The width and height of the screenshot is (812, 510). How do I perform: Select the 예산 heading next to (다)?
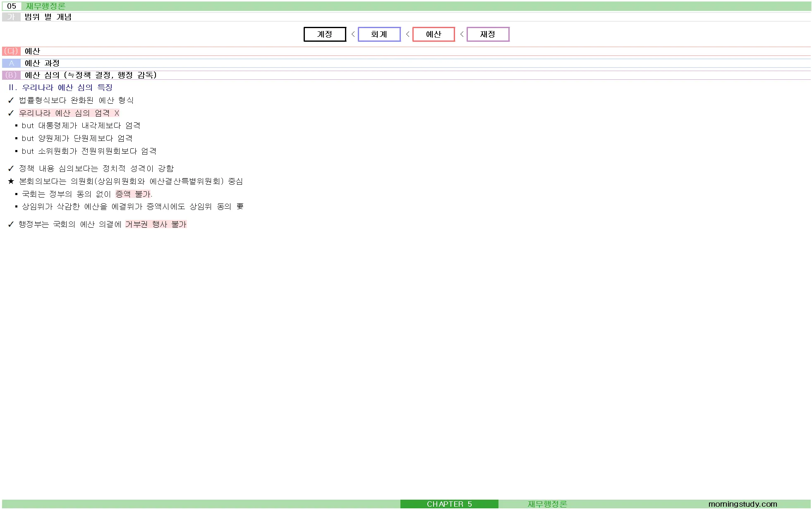(x=32, y=51)
